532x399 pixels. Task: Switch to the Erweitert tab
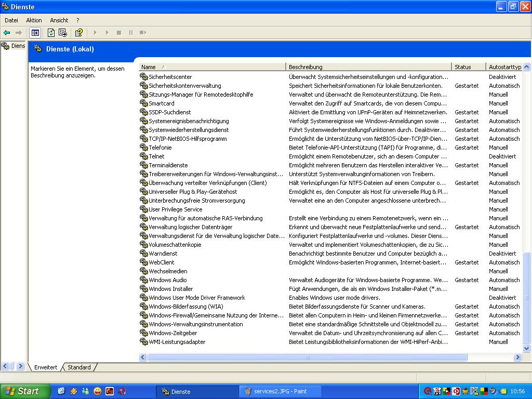tap(46, 367)
